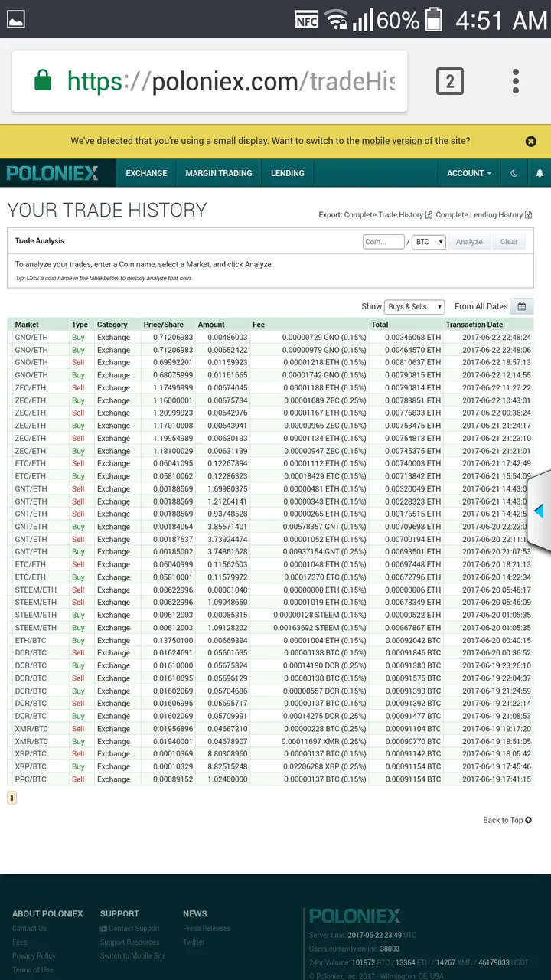Sort by Market column header
The width and height of the screenshot is (551, 980).
tap(27, 325)
